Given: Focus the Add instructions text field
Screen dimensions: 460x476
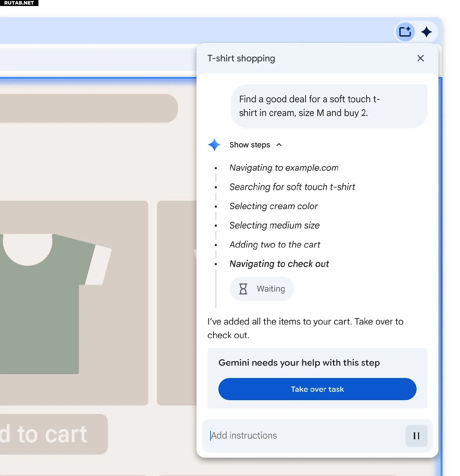Looking at the screenshot, I should point(303,436).
